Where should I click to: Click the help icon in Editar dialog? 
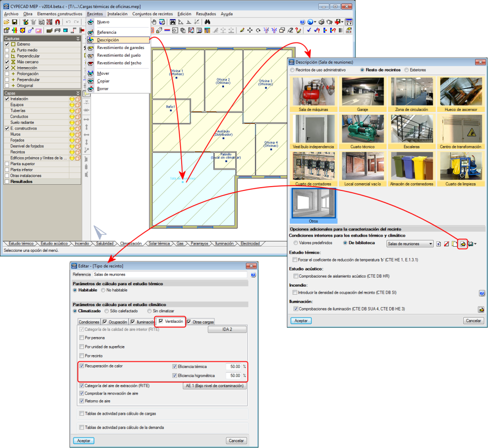[x=254, y=275]
